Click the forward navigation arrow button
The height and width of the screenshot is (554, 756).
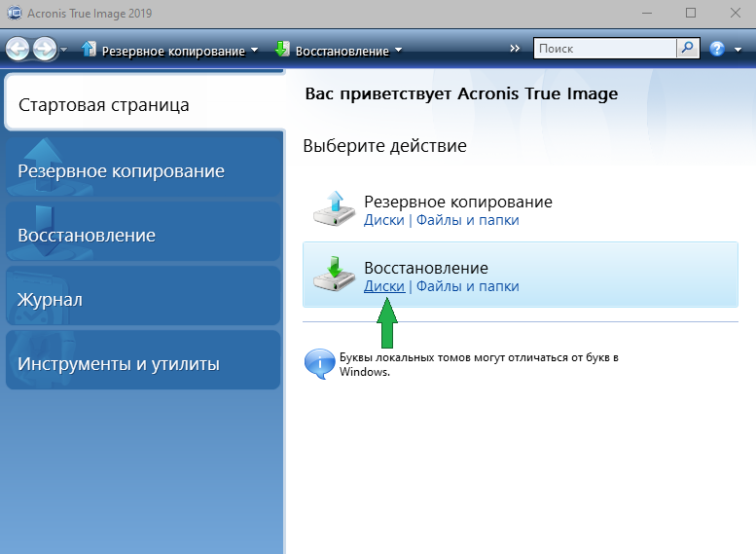pyautogui.click(x=44, y=49)
